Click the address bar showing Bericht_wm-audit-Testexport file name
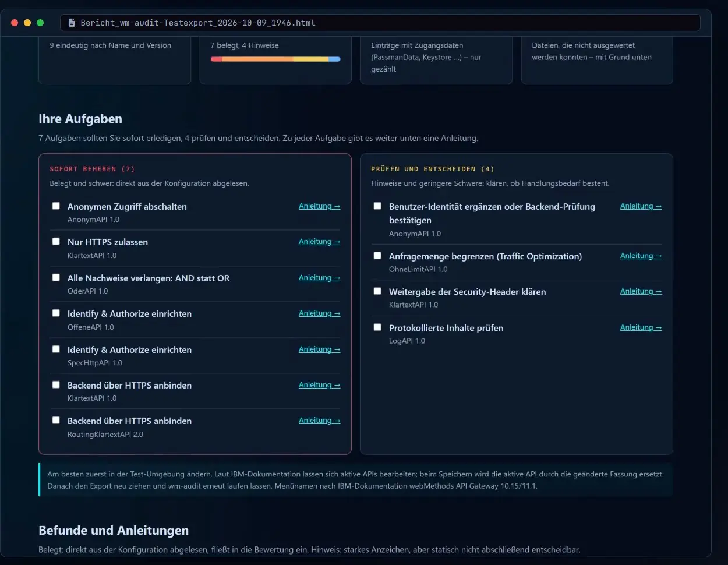Screen dimensions: 728x565 pyautogui.click(x=380, y=23)
